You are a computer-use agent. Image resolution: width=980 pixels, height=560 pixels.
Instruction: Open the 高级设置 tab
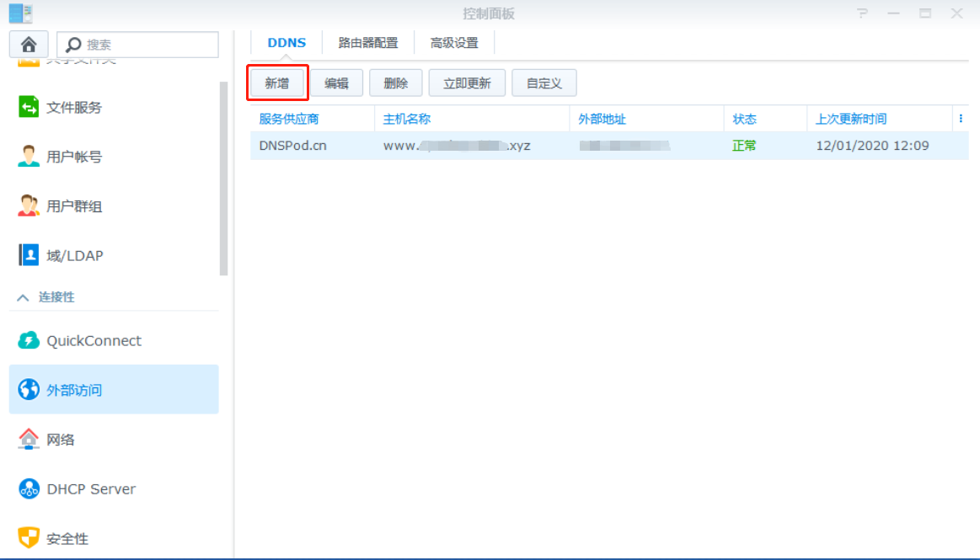(x=453, y=41)
